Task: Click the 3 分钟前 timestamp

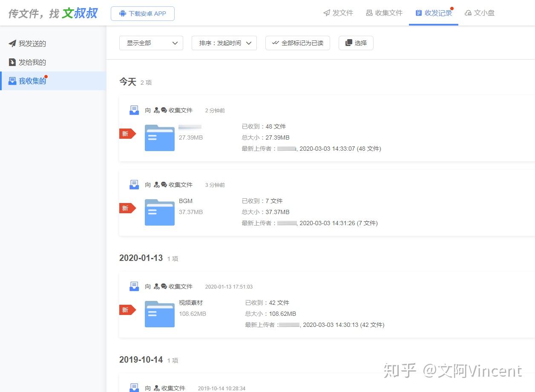Action: coord(215,185)
